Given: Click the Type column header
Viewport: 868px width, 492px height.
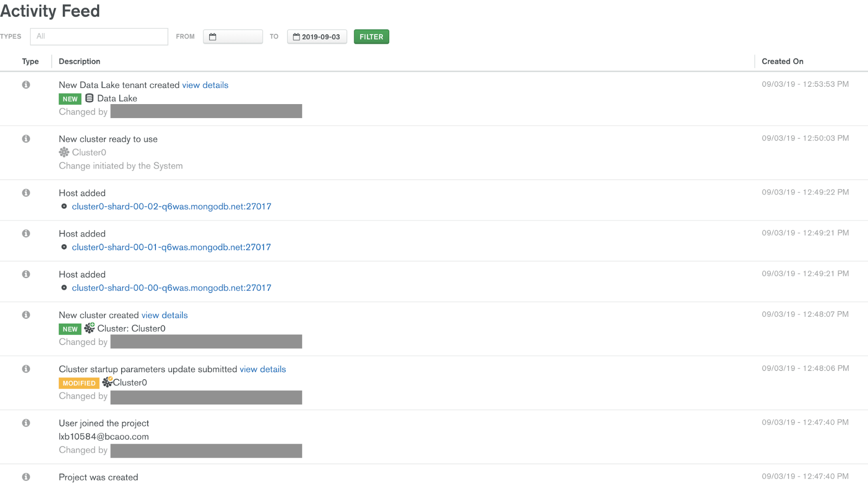Looking at the screenshot, I should pyautogui.click(x=30, y=62).
